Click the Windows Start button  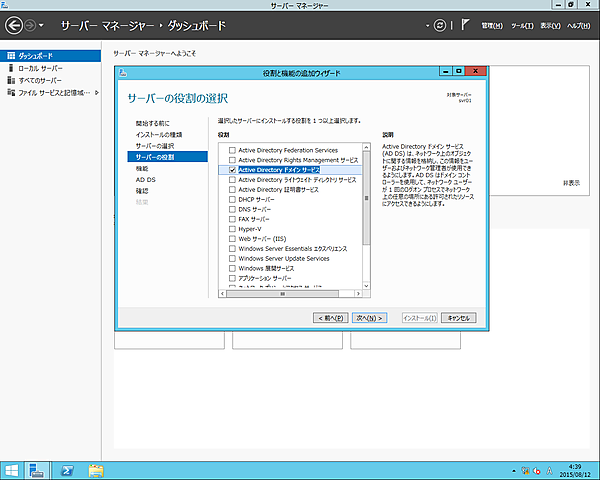[x=13, y=469]
